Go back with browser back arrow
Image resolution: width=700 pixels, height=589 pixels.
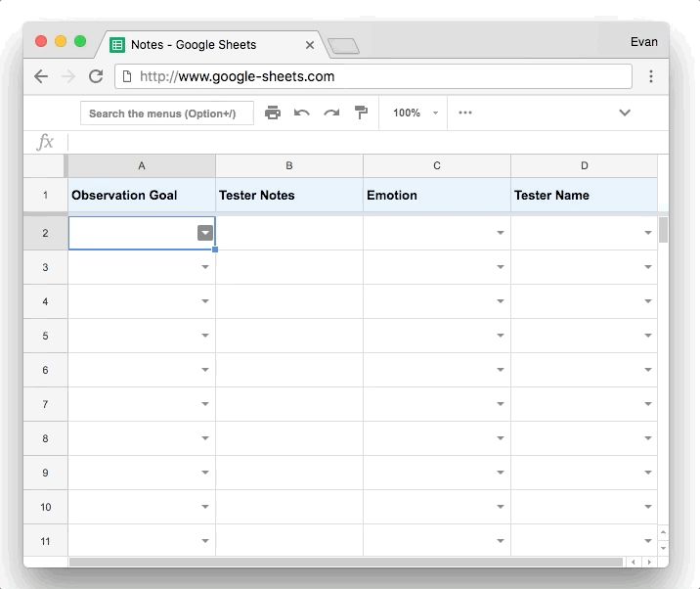pos(41,76)
